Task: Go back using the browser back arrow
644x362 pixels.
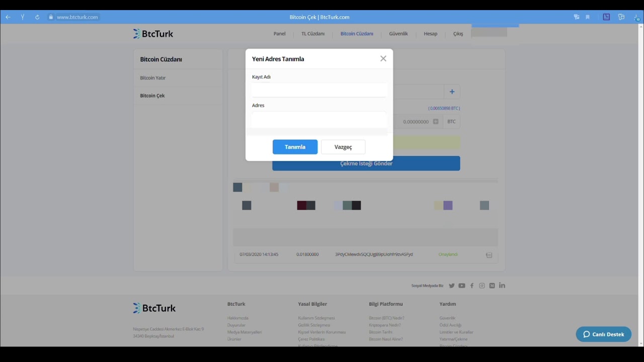Action: (x=8, y=17)
